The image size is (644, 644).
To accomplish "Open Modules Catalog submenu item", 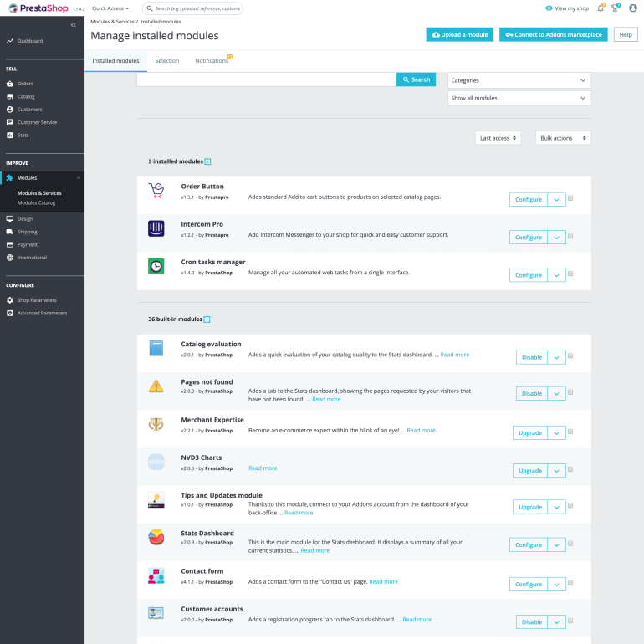I will [x=36, y=203].
